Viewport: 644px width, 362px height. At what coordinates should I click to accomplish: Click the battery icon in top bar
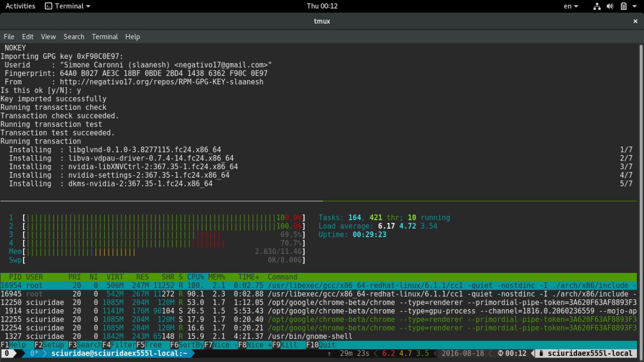[623, 7]
